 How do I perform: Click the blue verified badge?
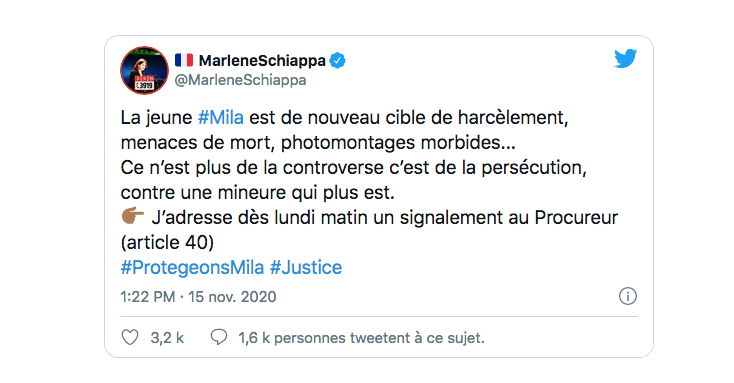(338, 60)
